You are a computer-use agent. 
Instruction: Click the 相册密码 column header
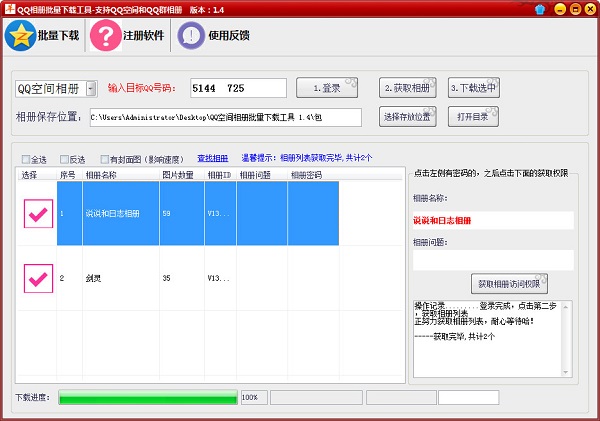[313, 175]
